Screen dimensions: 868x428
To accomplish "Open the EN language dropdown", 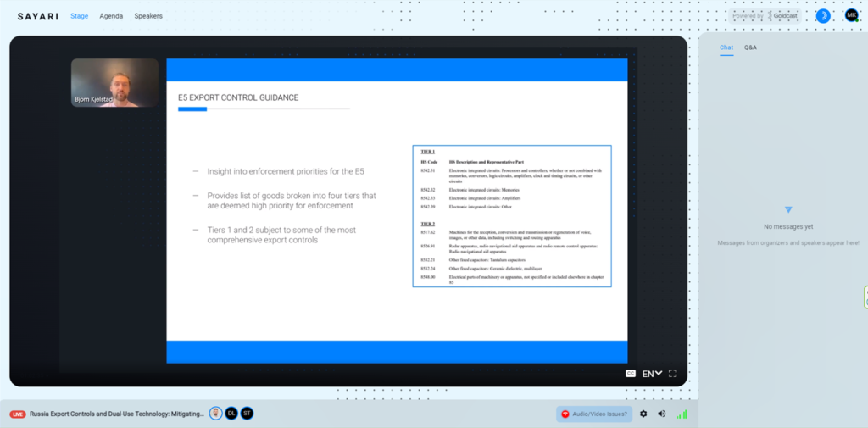I will click(x=652, y=374).
